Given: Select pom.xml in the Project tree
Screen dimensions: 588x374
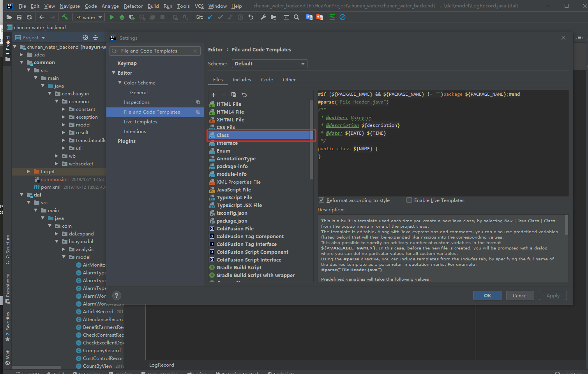Looking at the screenshot, I should click(51, 187).
